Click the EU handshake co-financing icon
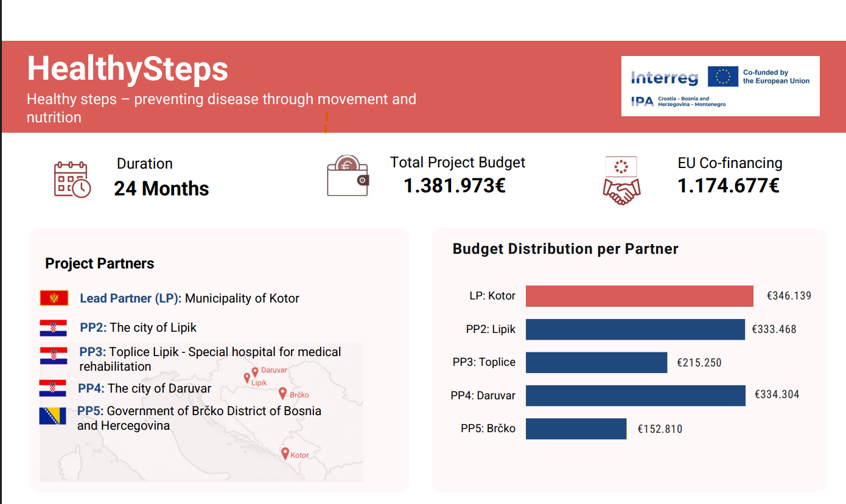This screenshot has height=504, width=846. pyautogui.click(x=621, y=181)
